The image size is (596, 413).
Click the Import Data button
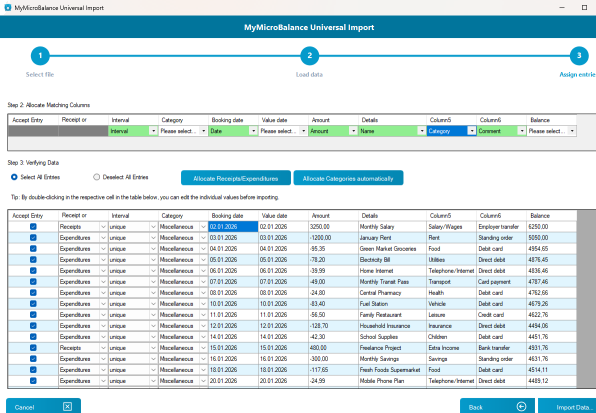coord(567,406)
